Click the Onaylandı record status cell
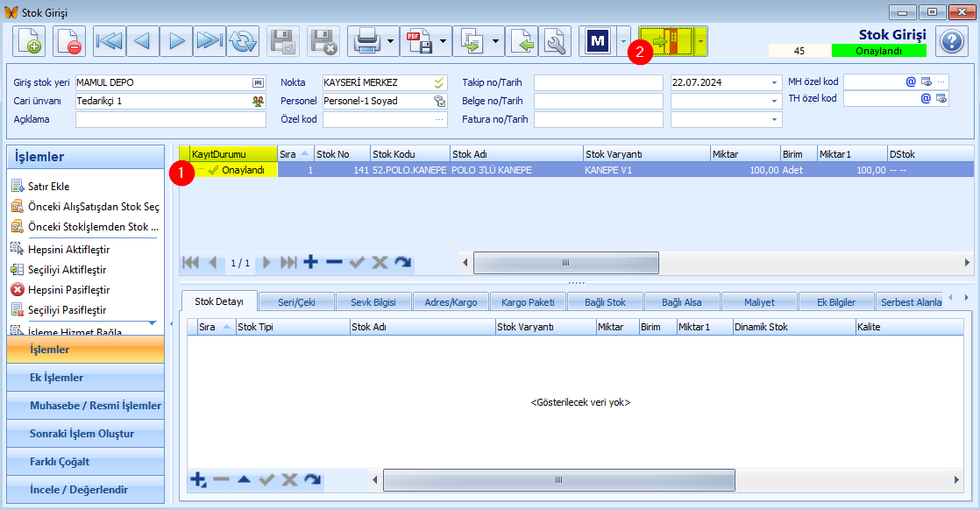 tap(234, 170)
